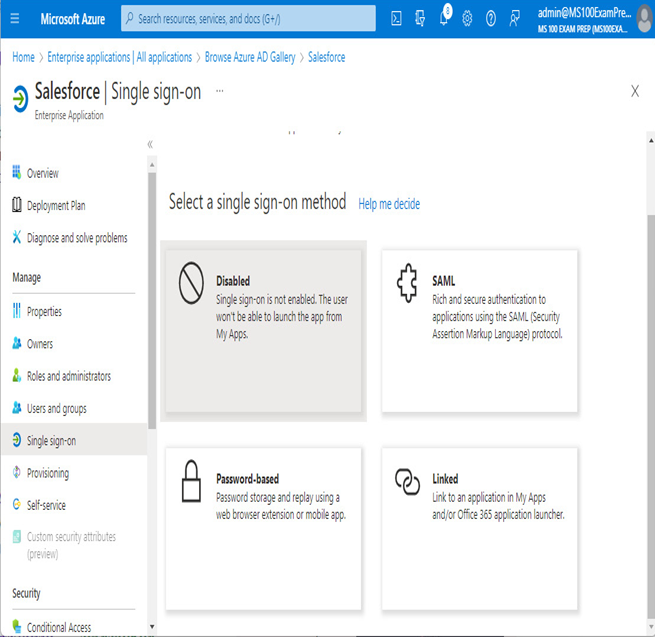Open the notifications bell
The image size is (655, 637).
444,17
